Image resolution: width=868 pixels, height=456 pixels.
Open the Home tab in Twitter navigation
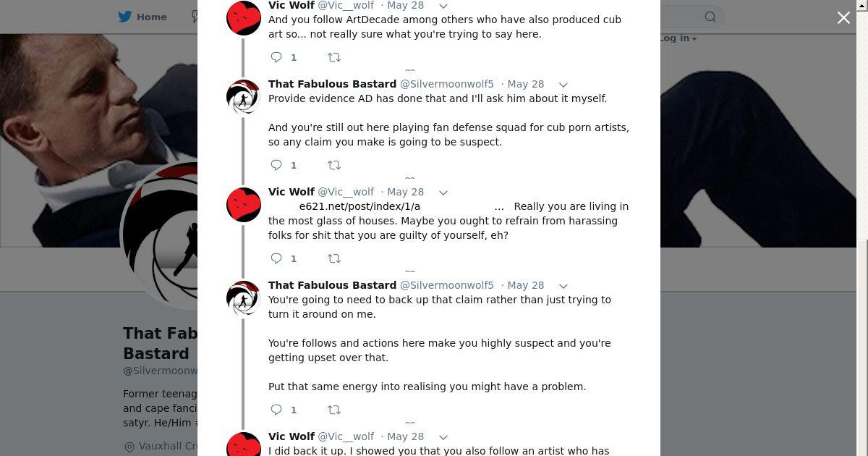[143, 17]
